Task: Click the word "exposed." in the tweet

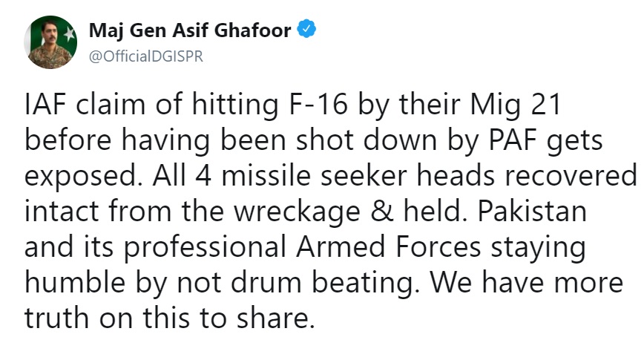Action: pyautogui.click(x=85, y=177)
